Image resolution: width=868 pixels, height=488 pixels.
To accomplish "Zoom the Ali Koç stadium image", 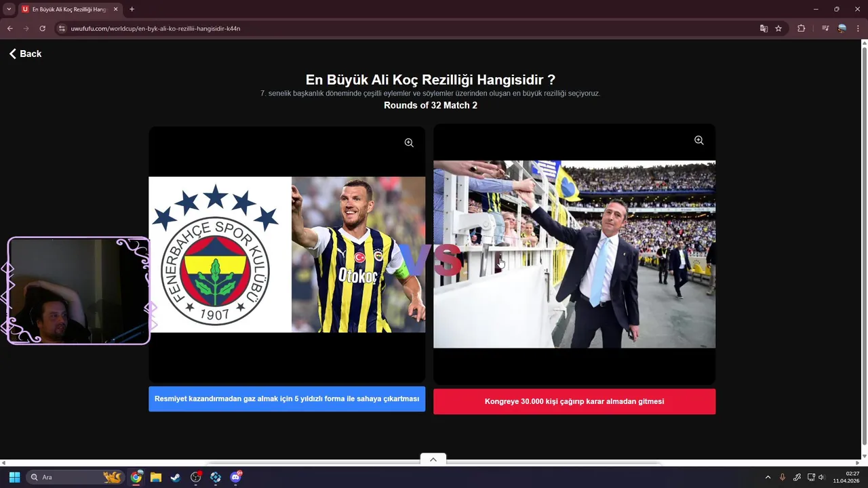I will (x=698, y=140).
